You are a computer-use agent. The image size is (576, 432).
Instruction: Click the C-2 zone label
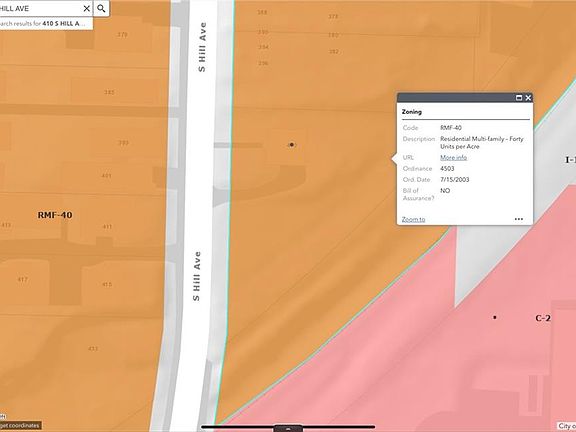pyautogui.click(x=543, y=318)
